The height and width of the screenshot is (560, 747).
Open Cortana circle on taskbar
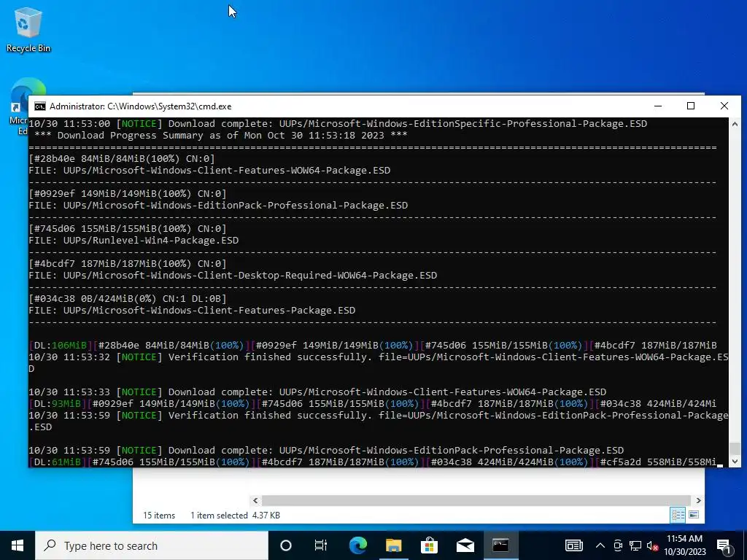[286, 545]
